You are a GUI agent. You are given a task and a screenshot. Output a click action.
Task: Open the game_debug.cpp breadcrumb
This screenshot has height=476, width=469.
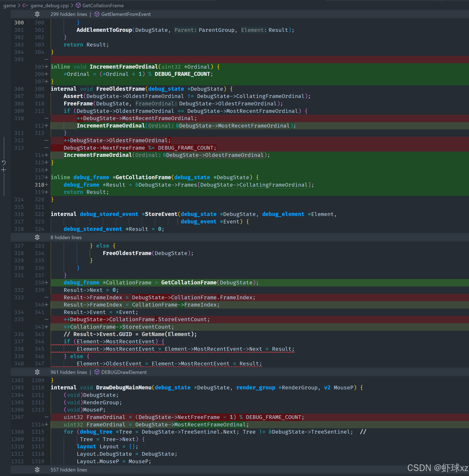coord(50,5)
